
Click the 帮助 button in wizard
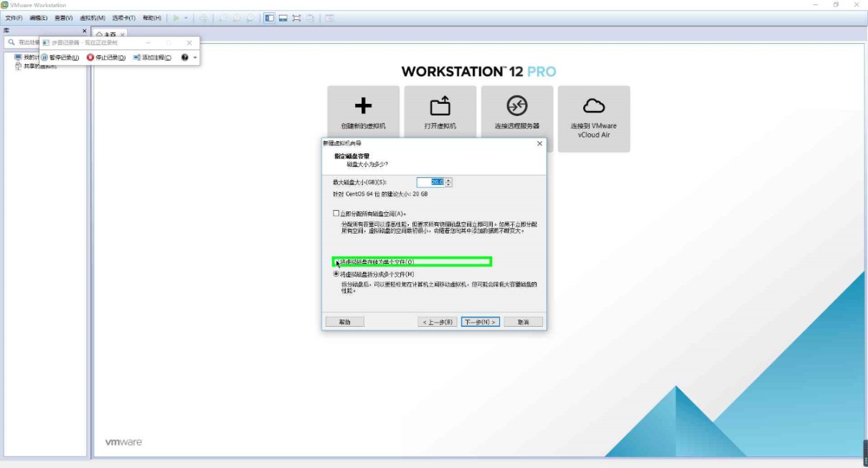tap(344, 322)
